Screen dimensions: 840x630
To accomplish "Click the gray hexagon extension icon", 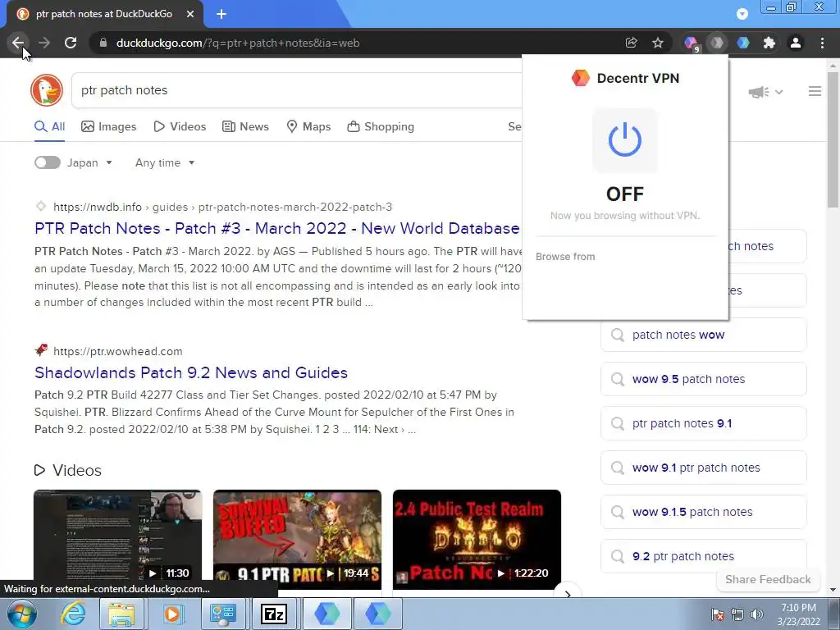I will click(717, 43).
